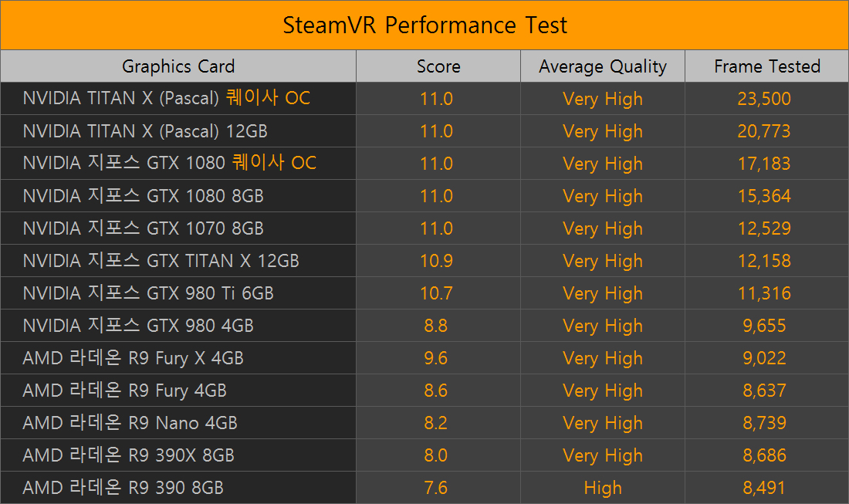Select the Graphics Card column header
The width and height of the screenshot is (849, 504).
click(178, 66)
